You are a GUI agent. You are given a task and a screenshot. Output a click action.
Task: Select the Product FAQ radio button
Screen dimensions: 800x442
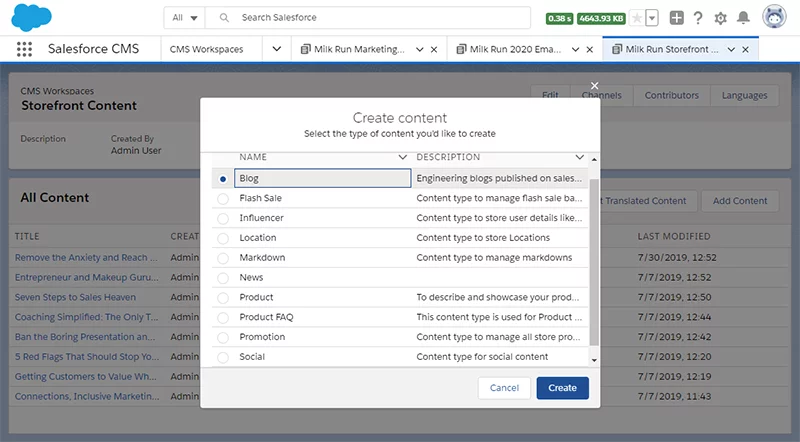[x=223, y=317]
